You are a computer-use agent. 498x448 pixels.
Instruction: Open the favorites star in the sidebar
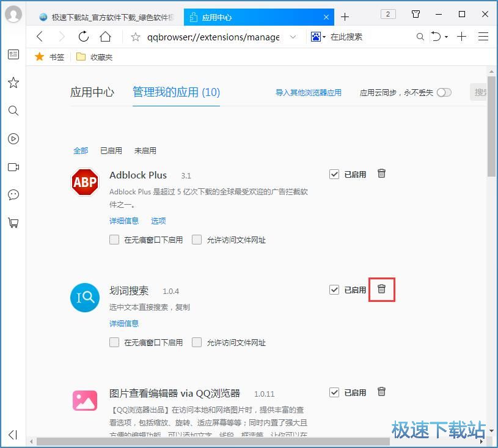pos(13,83)
